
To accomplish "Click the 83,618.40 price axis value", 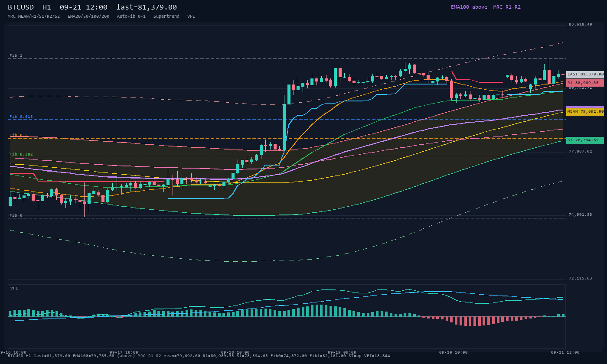I will (580, 24).
